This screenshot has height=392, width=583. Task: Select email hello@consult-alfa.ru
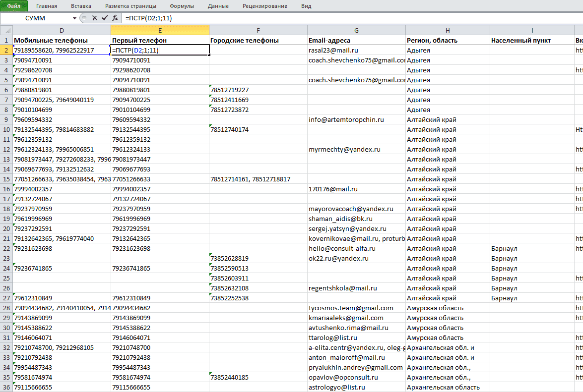356,248
